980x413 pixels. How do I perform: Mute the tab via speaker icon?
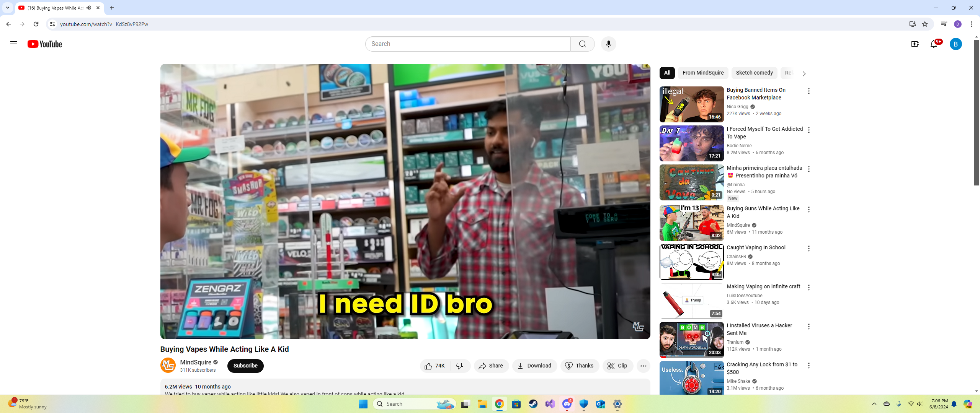point(89,8)
